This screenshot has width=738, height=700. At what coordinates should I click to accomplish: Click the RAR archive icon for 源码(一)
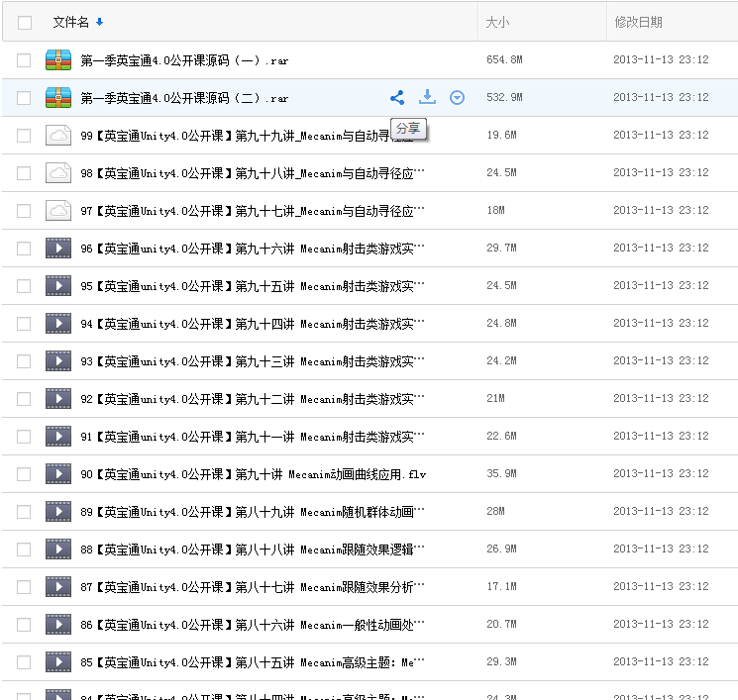58,60
